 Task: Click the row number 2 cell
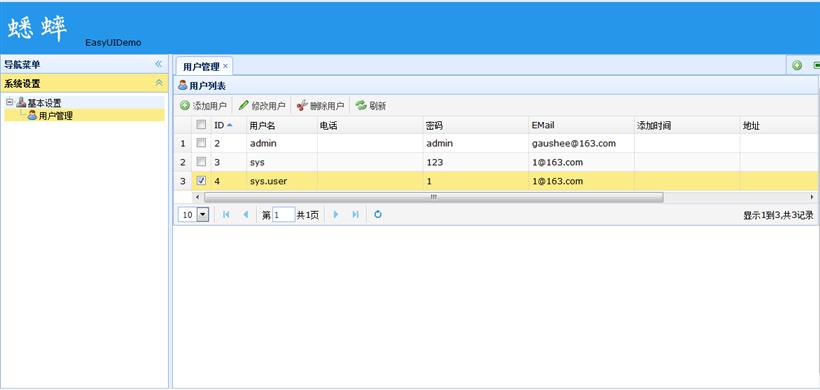coord(183,162)
